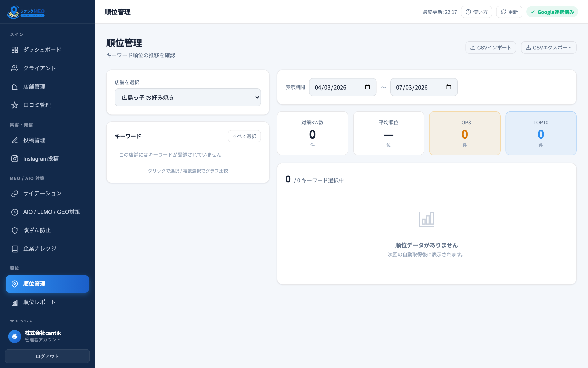This screenshot has width=588, height=368.
Task: Click the empty-state bar chart graphic
Action: 426,219
